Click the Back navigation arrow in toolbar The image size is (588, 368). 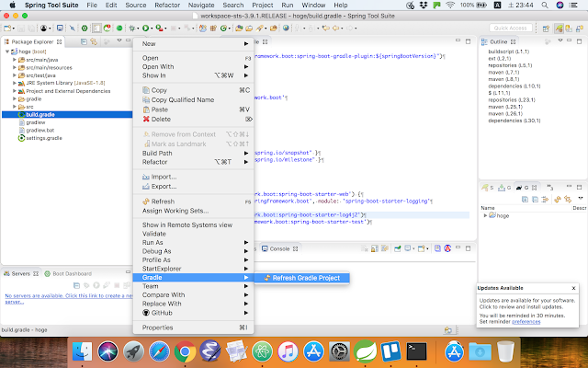point(335,29)
